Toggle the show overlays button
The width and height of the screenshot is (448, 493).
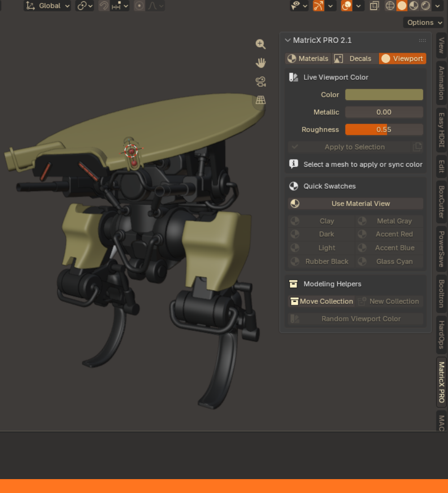pyautogui.click(x=346, y=6)
